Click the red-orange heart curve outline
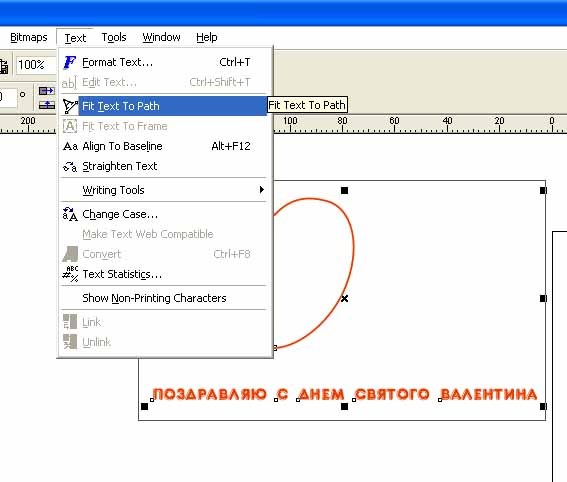Image resolution: width=567 pixels, height=482 pixels. coord(354,249)
